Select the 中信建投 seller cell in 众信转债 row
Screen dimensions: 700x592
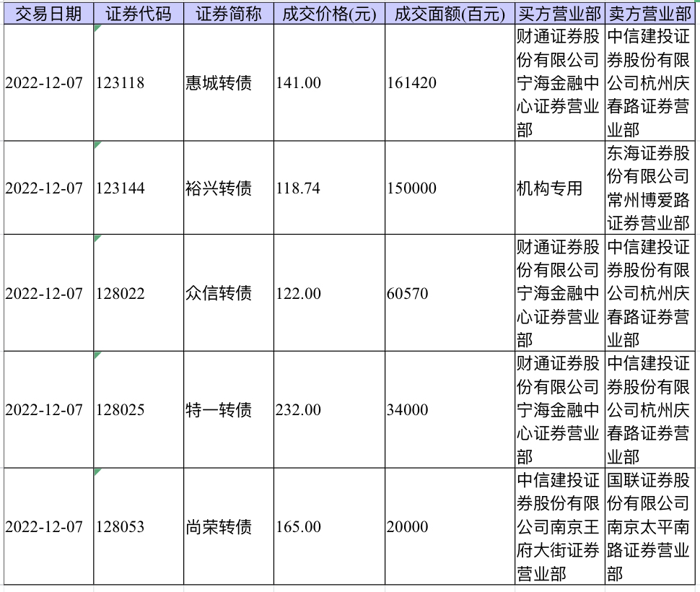tap(649, 293)
